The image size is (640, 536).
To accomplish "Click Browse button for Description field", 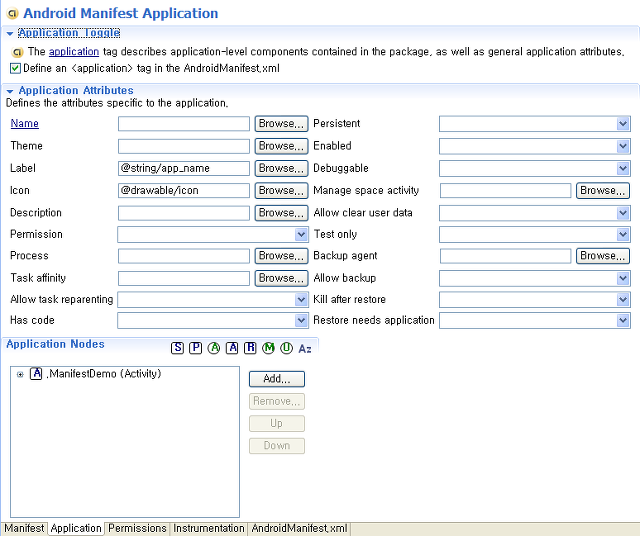I will 281,213.
